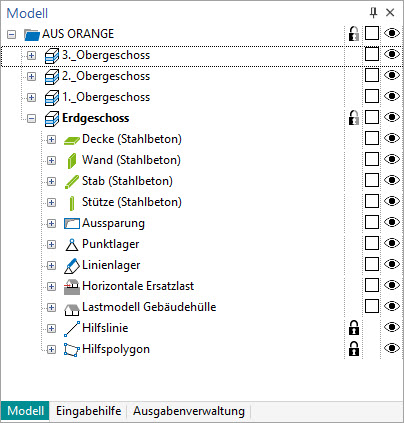Viewport: 404px width, 423px height.
Task: Select the 1._Obergeschoss tree entry
Action: coord(106,97)
